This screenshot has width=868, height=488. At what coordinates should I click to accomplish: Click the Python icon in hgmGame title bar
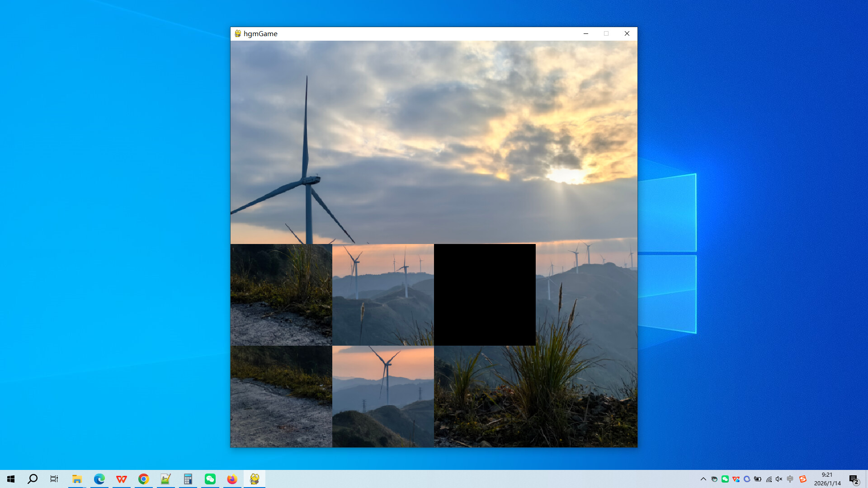pos(237,33)
